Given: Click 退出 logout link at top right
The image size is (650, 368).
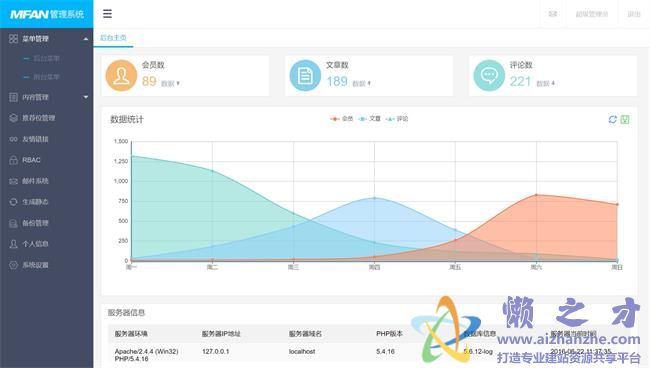Looking at the screenshot, I should [x=634, y=14].
